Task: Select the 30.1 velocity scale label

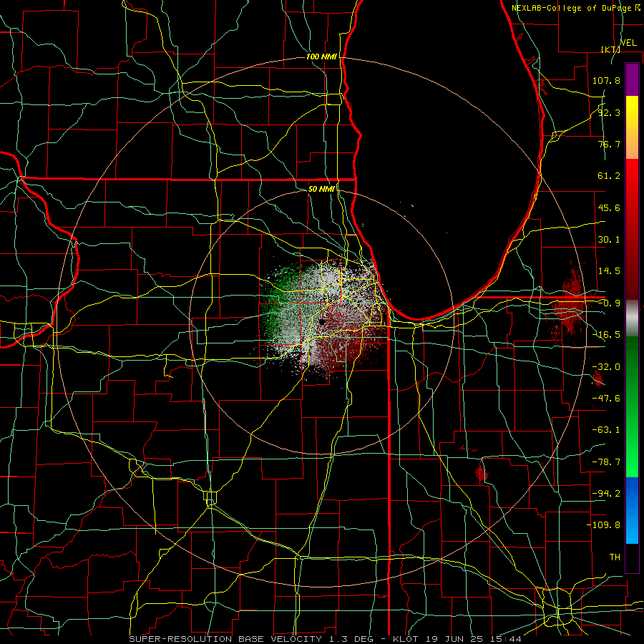Action: coord(609,240)
